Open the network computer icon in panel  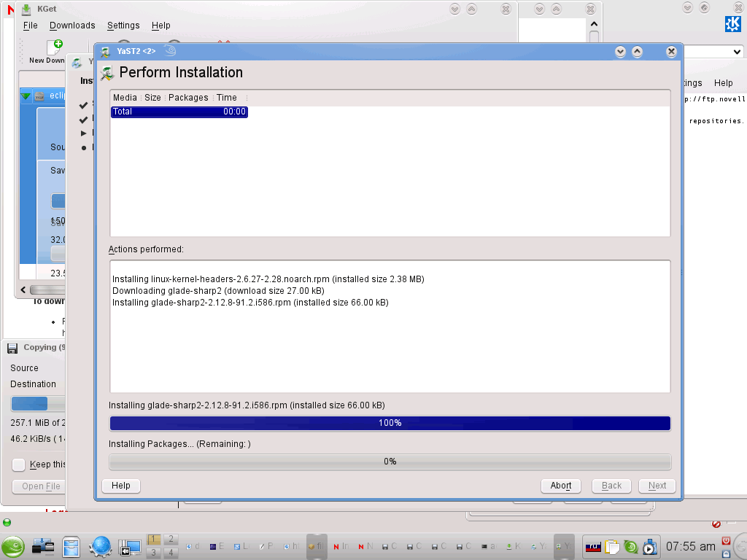(43, 546)
